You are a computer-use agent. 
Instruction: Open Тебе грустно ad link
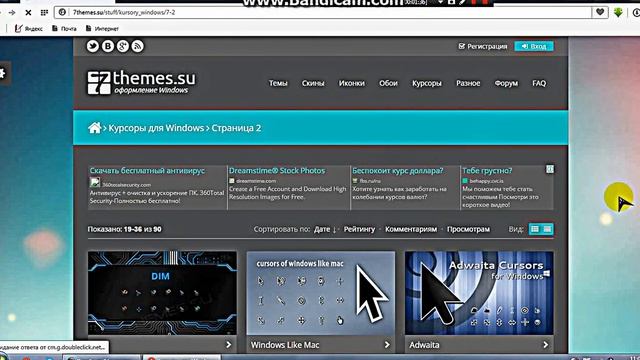click(x=487, y=171)
